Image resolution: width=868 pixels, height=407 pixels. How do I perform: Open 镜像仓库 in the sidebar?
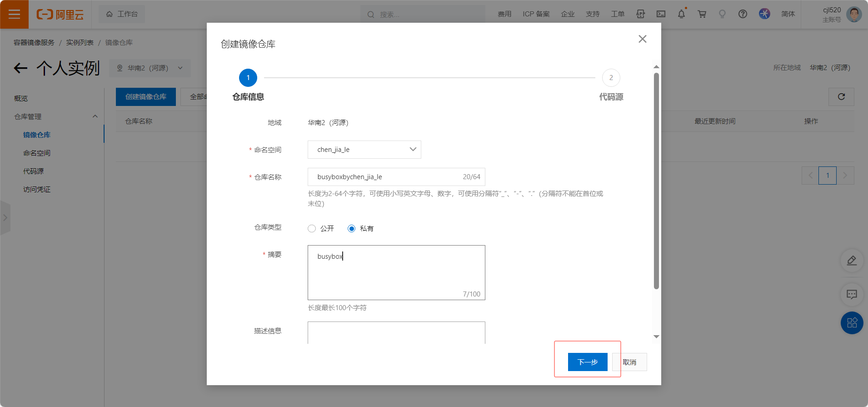[x=37, y=135]
